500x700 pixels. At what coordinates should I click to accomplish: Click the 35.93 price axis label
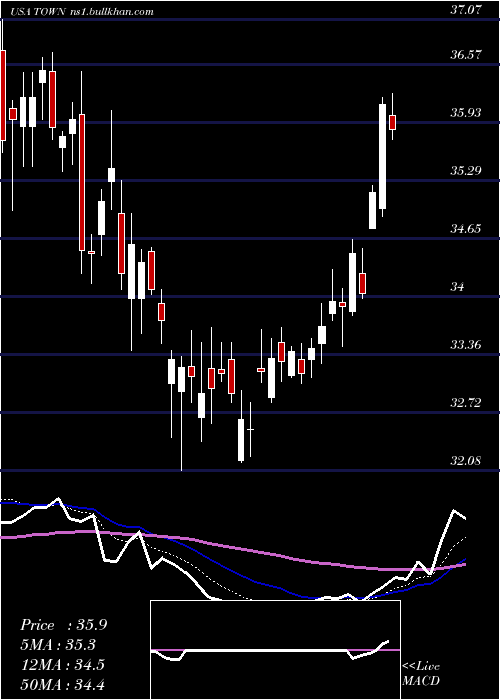tap(466, 113)
